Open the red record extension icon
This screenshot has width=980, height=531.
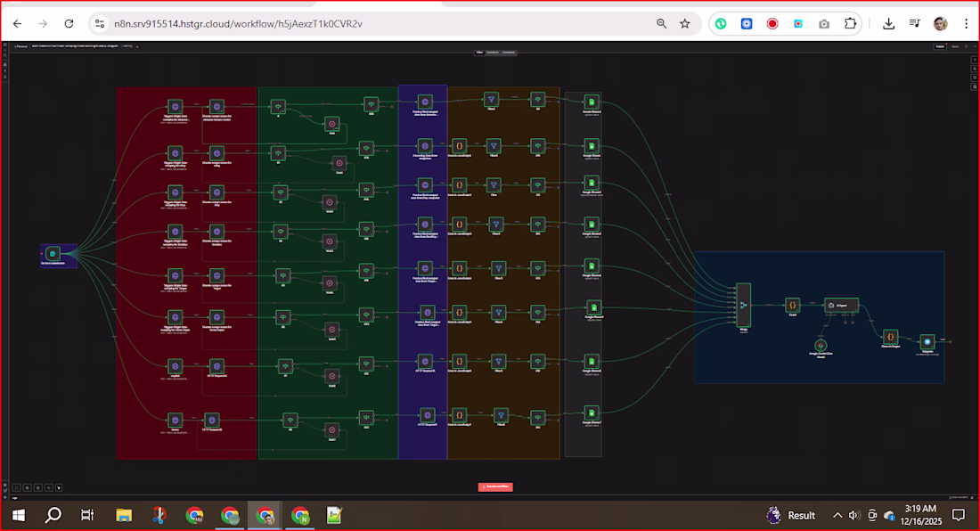[x=772, y=24]
